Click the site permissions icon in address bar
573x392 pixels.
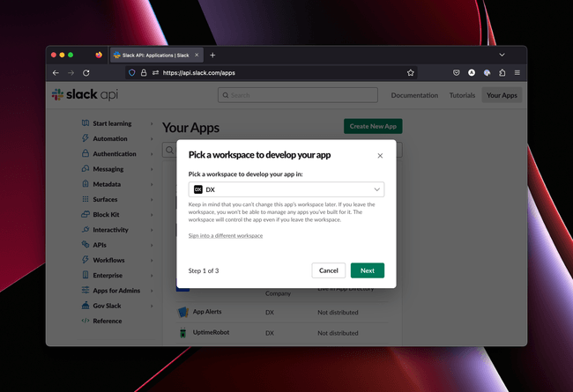click(155, 73)
